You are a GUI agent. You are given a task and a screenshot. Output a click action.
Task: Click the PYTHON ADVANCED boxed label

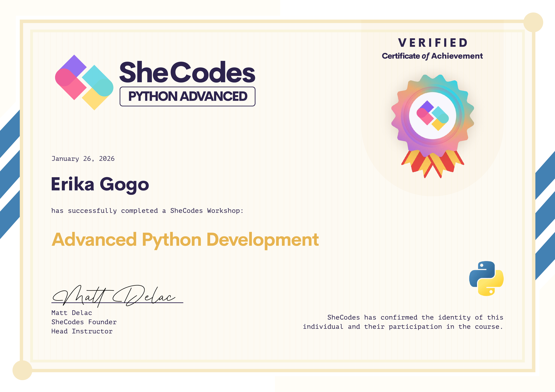click(187, 96)
